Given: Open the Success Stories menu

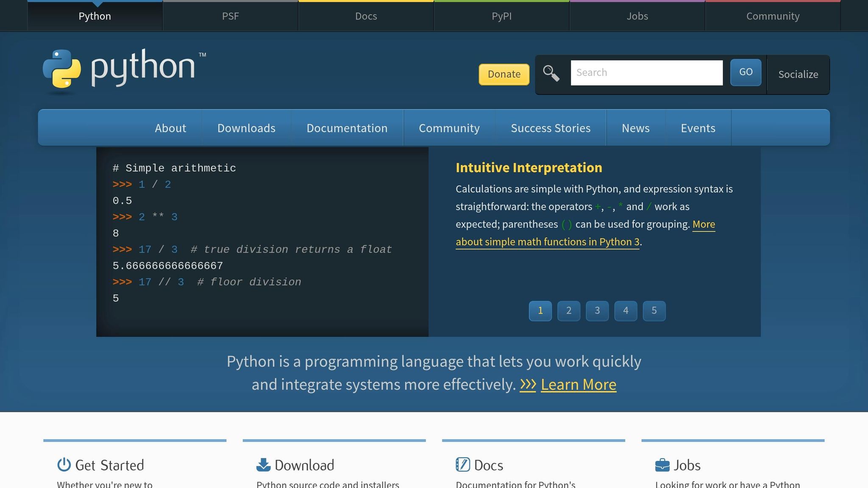Looking at the screenshot, I should click(551, 128).
